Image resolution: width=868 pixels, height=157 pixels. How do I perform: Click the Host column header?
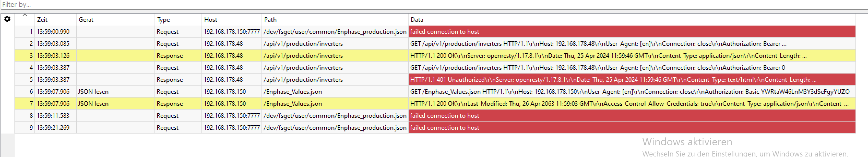point(211,20)
